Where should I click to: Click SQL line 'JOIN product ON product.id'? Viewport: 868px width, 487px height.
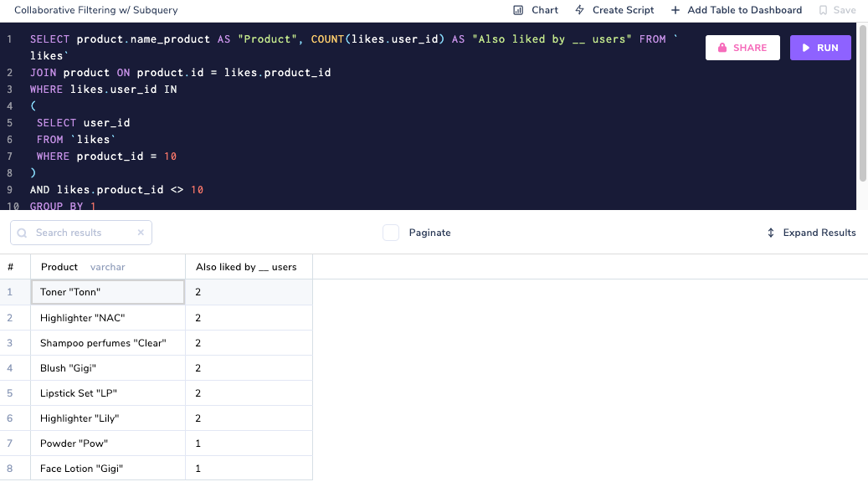[181, 73]
